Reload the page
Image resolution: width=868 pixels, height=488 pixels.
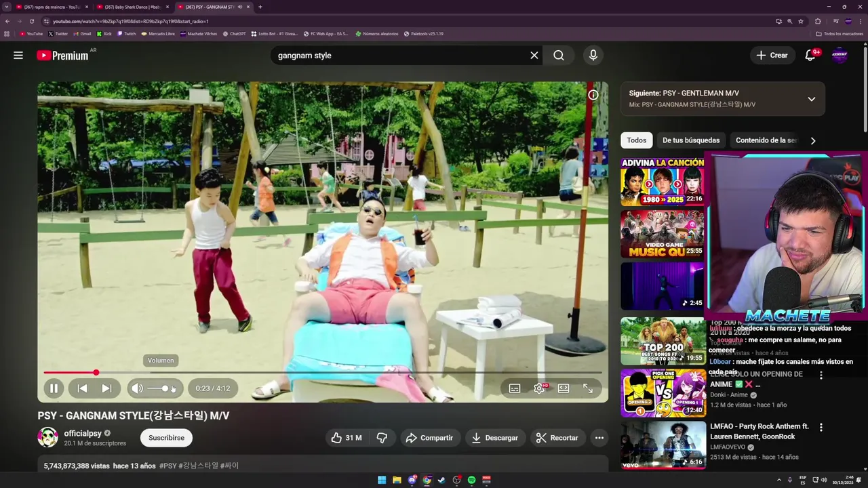pyautogui.click(x=32, y=21)
